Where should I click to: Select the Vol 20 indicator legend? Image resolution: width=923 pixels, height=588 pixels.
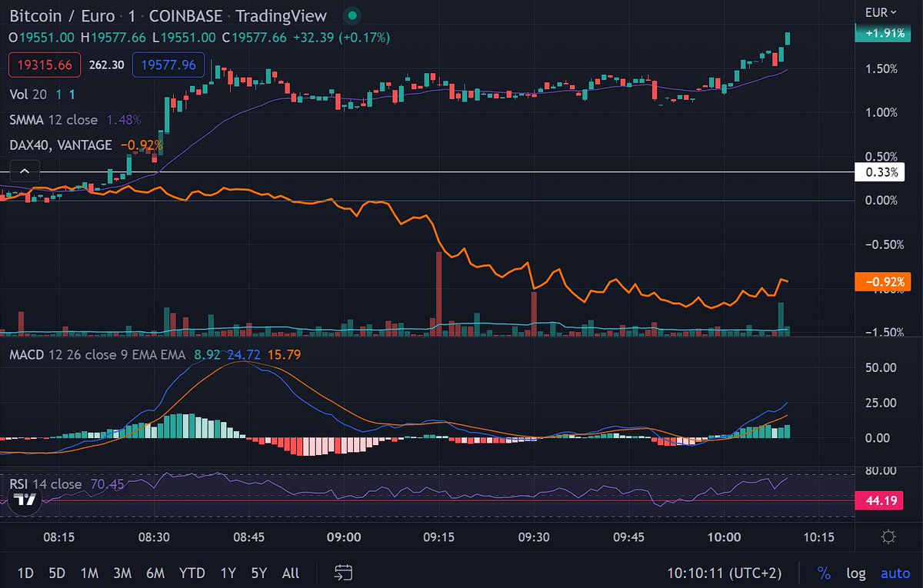tap(29, 94)
